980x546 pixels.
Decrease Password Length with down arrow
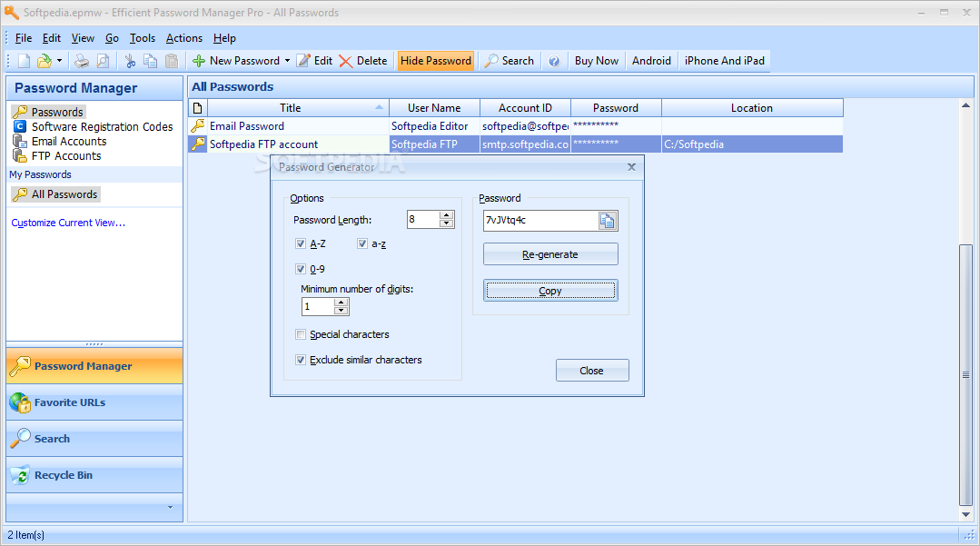[x=446, y=223]
